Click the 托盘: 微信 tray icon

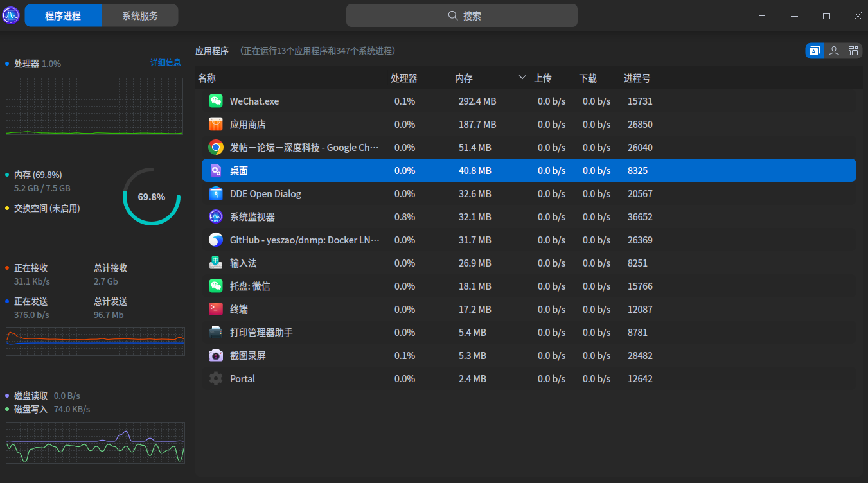pyautogui.click(x=216, y=286)
